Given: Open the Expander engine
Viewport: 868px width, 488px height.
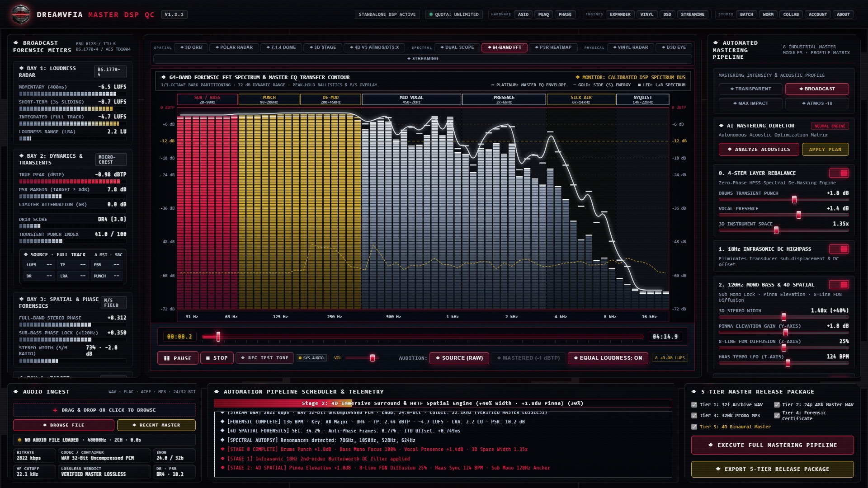Looking at the screenshot, I should point(620,14).
